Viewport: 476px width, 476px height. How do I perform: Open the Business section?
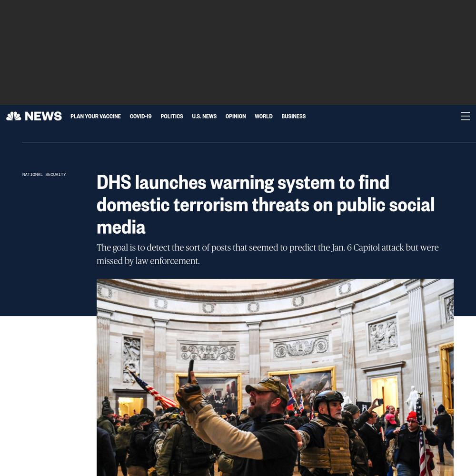(294, 116)
